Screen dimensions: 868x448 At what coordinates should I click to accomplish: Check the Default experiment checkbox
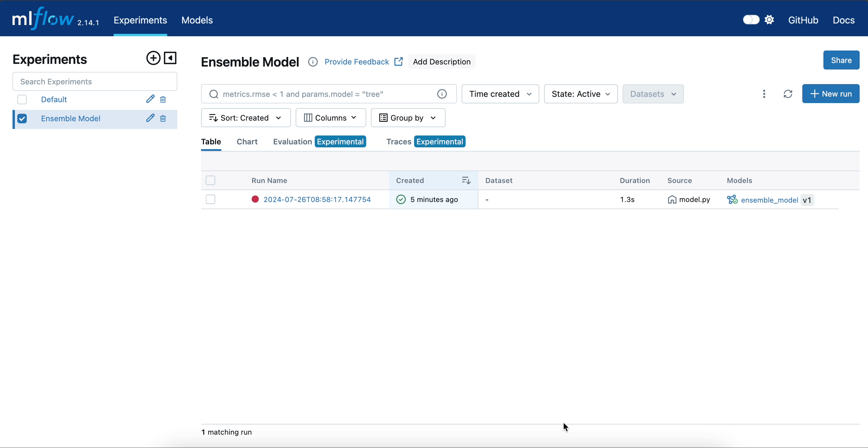point(21,99)
